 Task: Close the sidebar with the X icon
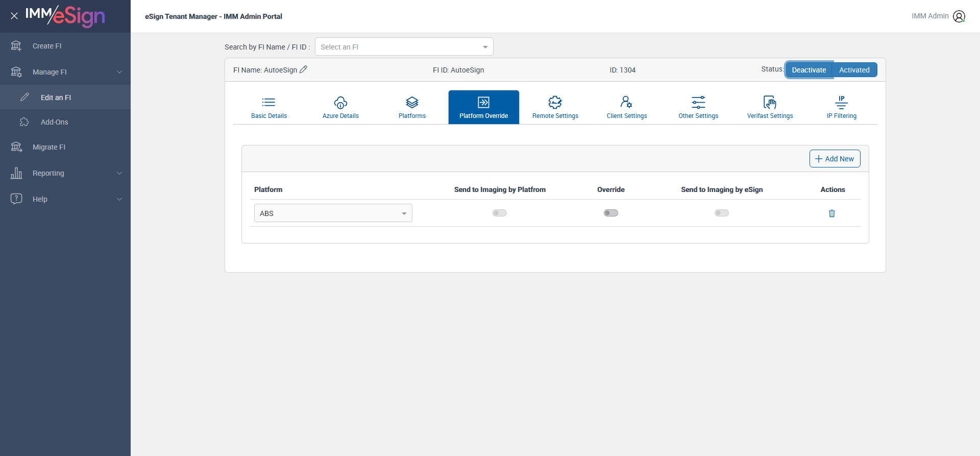[14, 16]
